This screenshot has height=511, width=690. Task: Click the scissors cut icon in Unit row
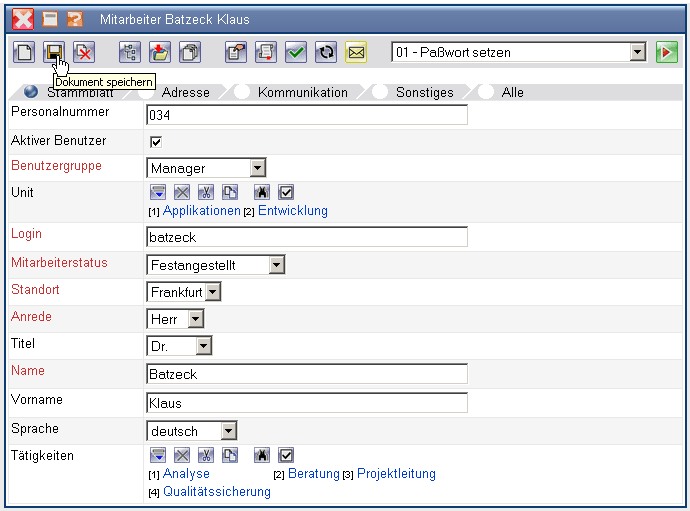[206, 193]
